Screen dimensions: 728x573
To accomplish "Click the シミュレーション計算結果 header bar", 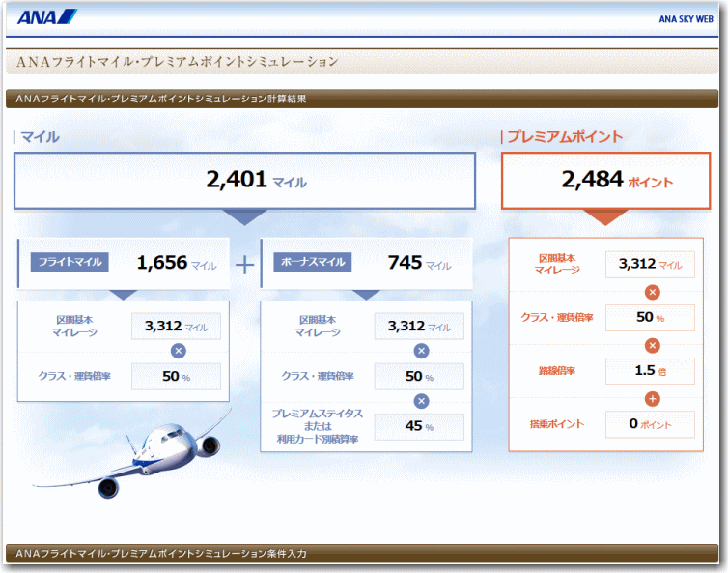I will tap(362, 99).
